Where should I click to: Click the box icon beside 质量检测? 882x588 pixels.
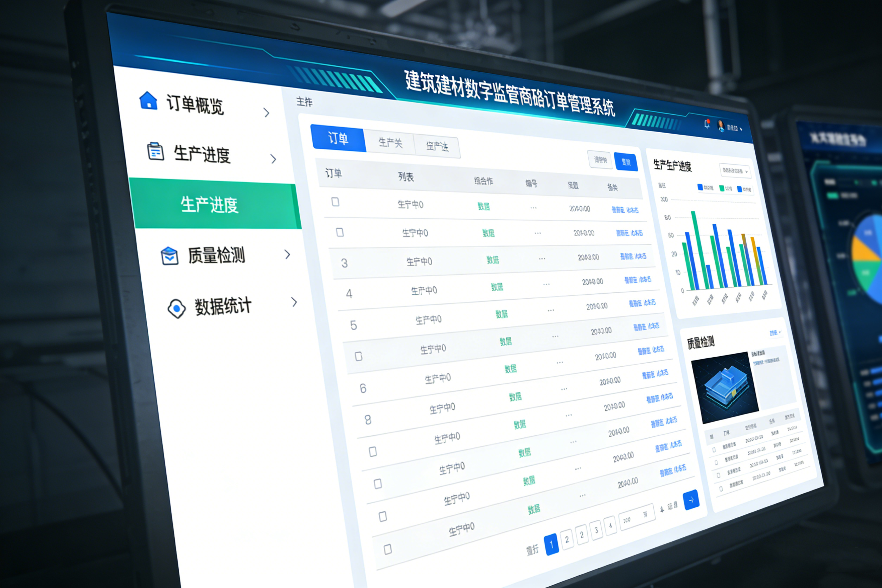[x=170, y=256]
